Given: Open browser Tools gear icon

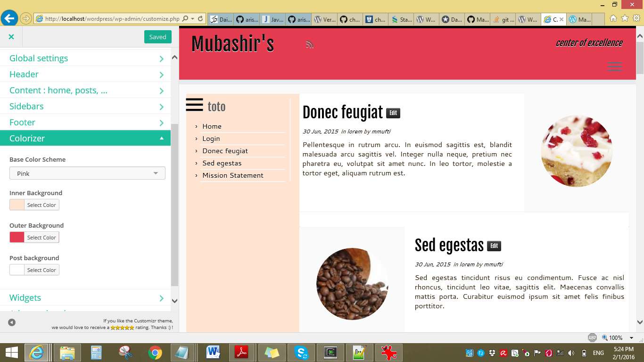Looking at the screenshot, I should (636, 18).
